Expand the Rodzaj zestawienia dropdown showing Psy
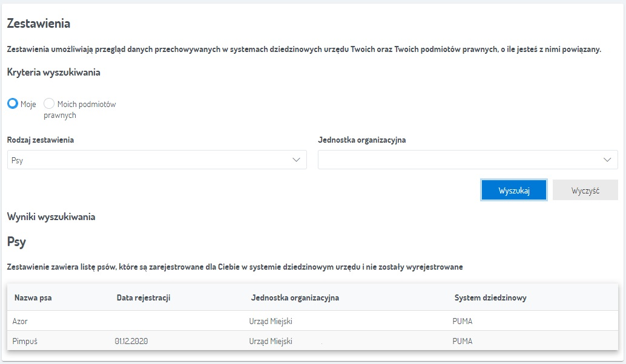 pos(157,160)
